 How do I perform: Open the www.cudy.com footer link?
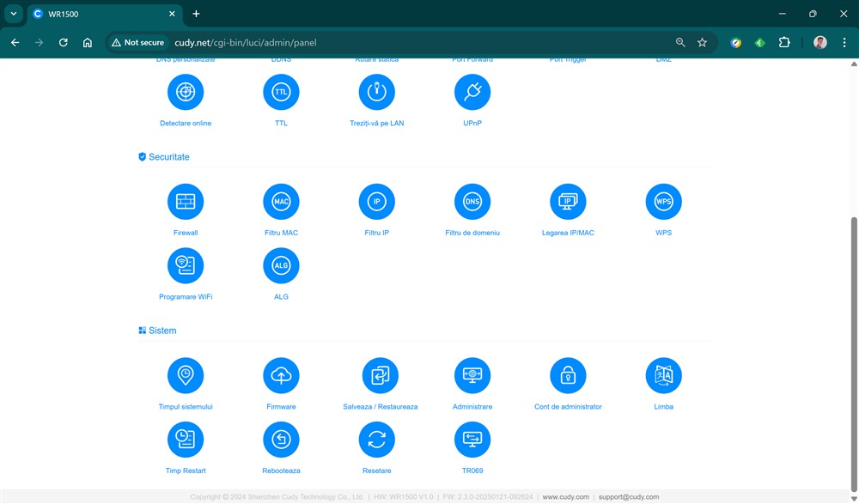click(x=565, y=497)
